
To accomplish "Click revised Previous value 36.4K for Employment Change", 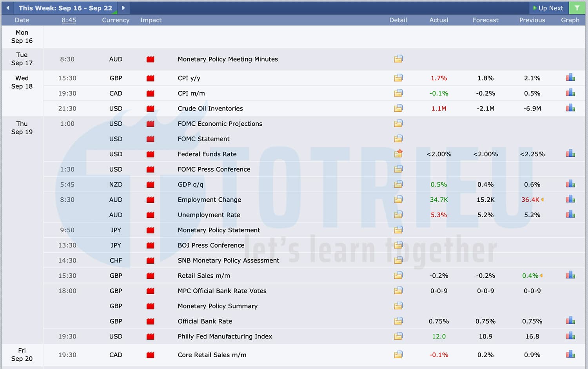I will pos(530,199).
